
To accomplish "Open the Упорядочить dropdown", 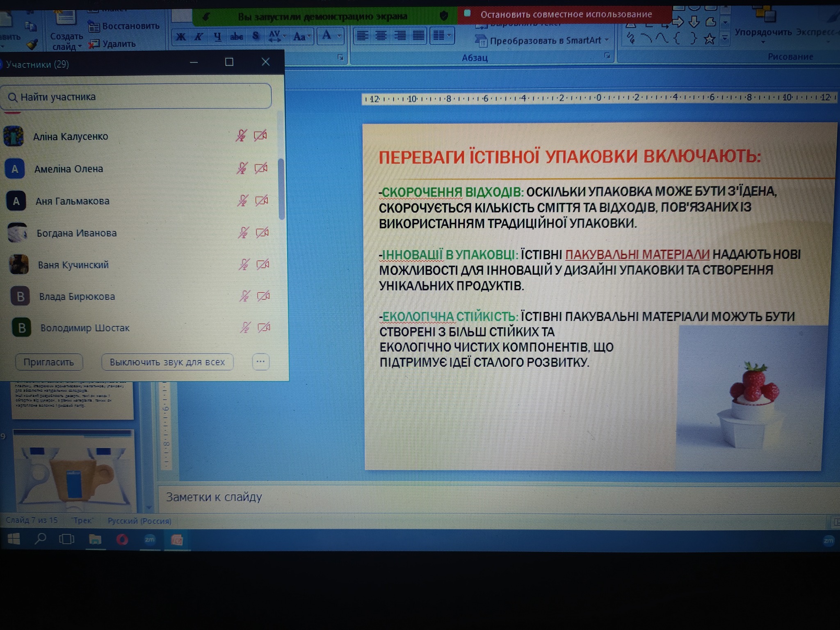I will tap(763, 33).
